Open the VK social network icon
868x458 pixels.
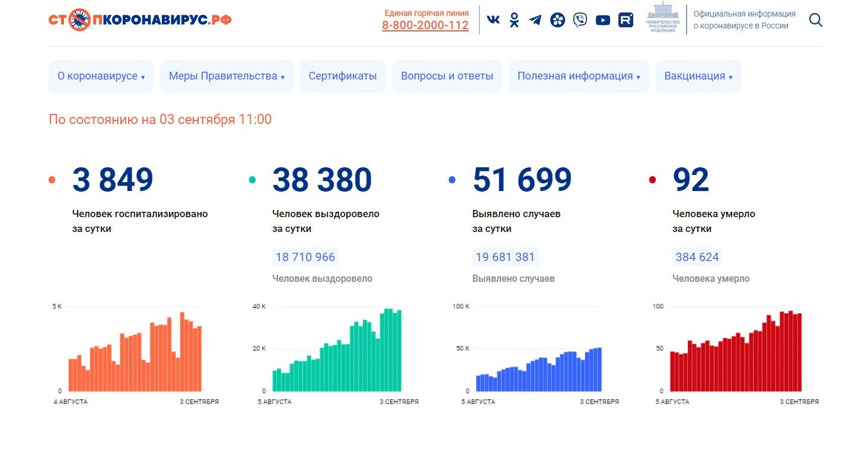[x=493, y=20]
